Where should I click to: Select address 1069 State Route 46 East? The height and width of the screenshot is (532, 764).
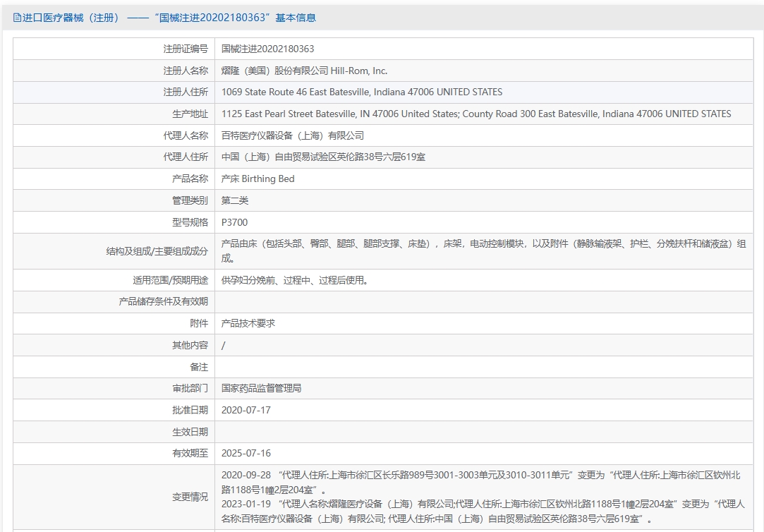tap(361, 92)
